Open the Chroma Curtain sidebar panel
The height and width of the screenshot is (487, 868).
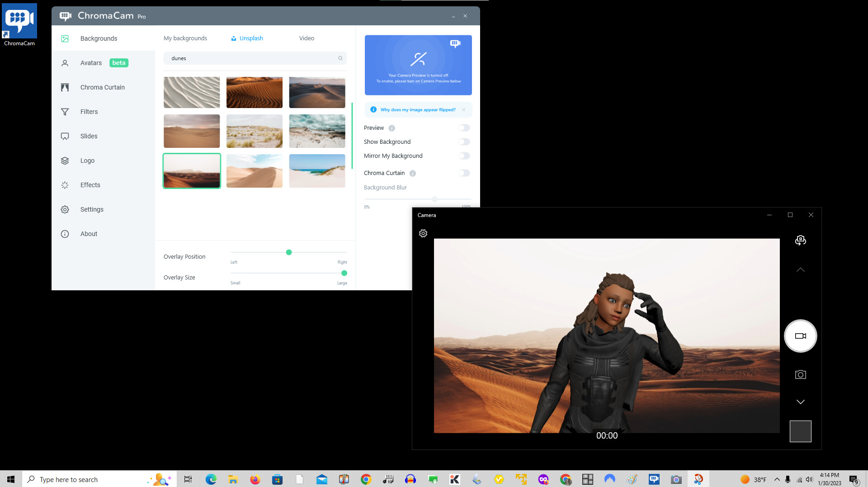(102, 87)
